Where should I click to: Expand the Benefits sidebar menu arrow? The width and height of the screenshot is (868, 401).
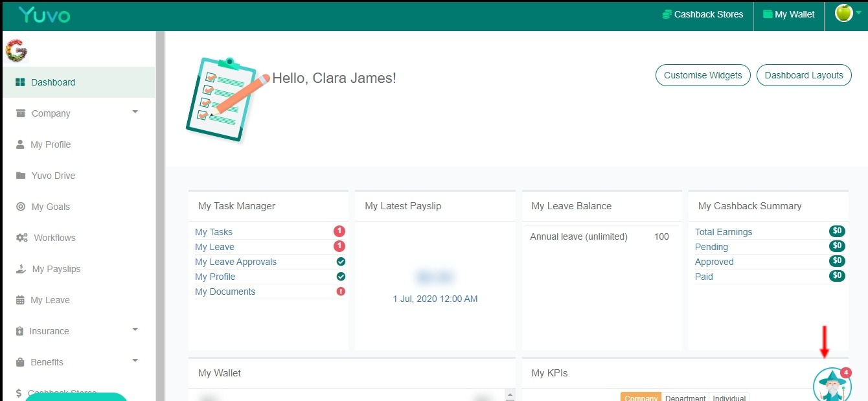point(135,361)
